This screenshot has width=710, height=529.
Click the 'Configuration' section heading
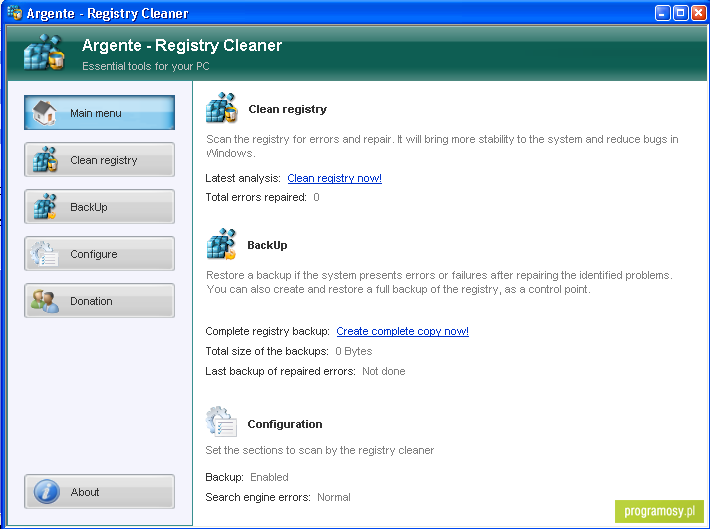click(x=285, y=424)
